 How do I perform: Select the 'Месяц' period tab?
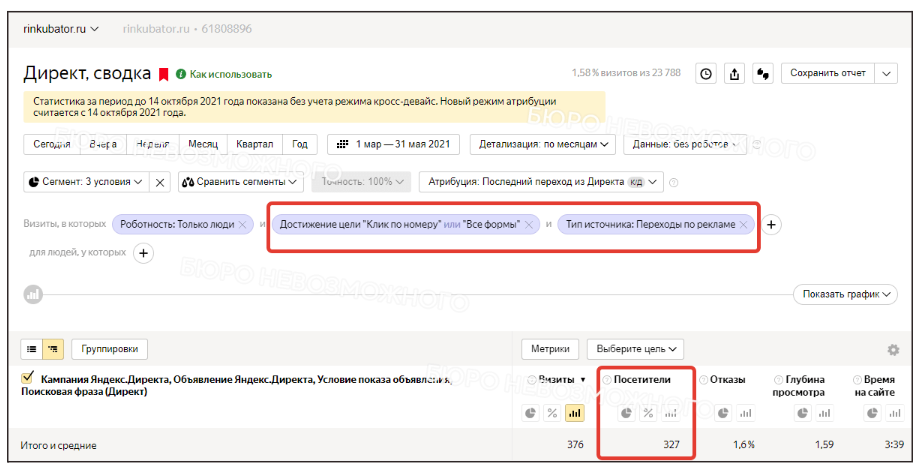pos(203,144)
